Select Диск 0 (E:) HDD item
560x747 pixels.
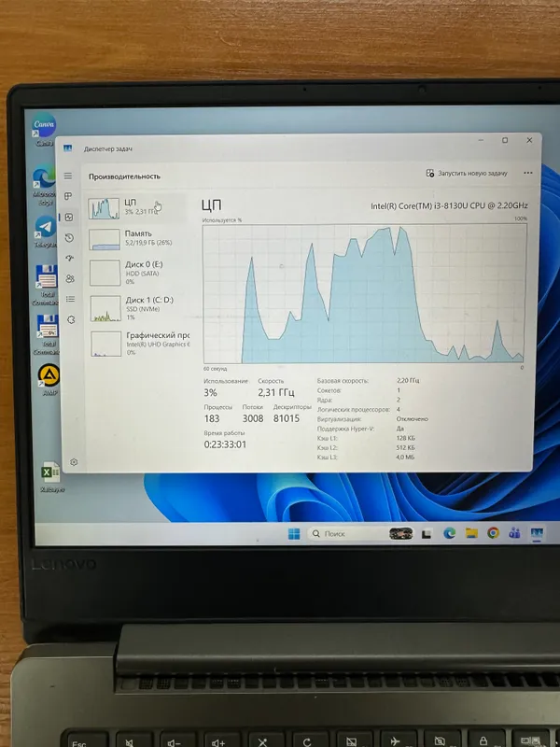[138, 273]
